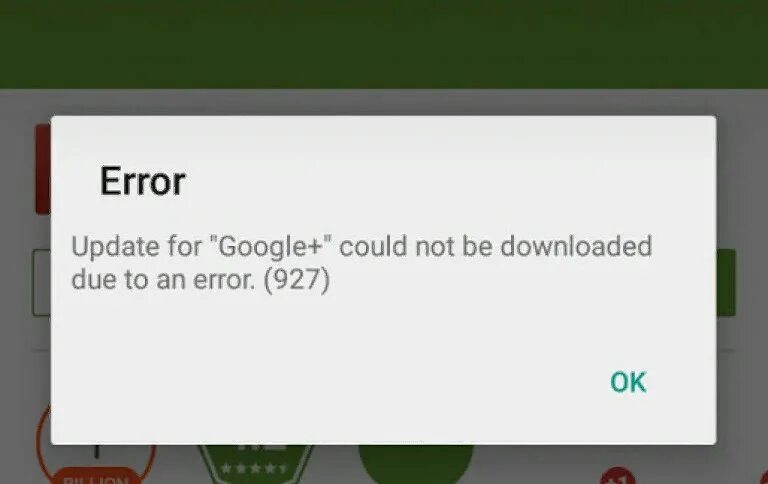Tap the green star rating badge
This screenshot has width=768, height=484.
click(x=256, y=464)
